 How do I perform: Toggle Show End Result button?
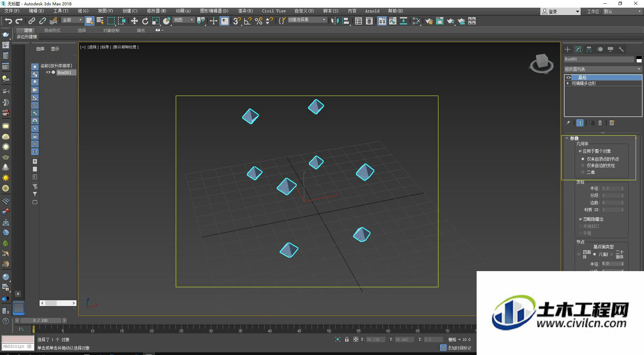point(580,123)
